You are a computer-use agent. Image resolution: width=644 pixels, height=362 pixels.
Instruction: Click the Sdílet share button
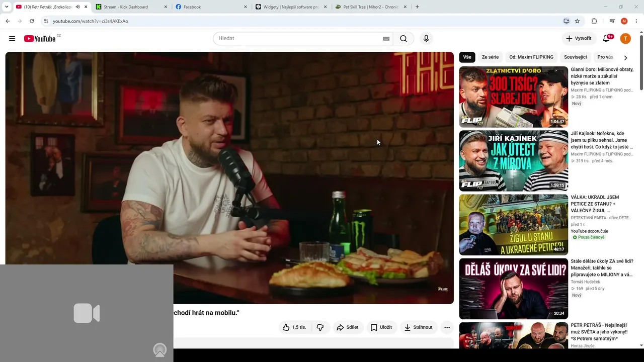coord(348,327)
